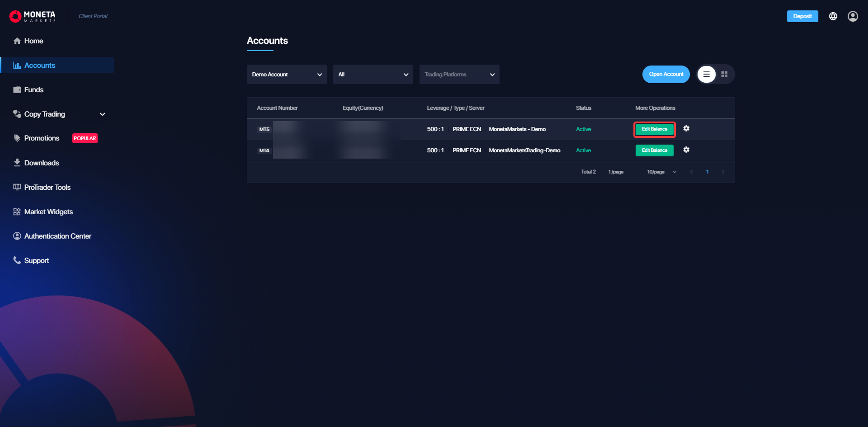Viewport: 868px width, 427px height.
Task: Click Active status of MT5 row
Action: click(x=583, y=129)
